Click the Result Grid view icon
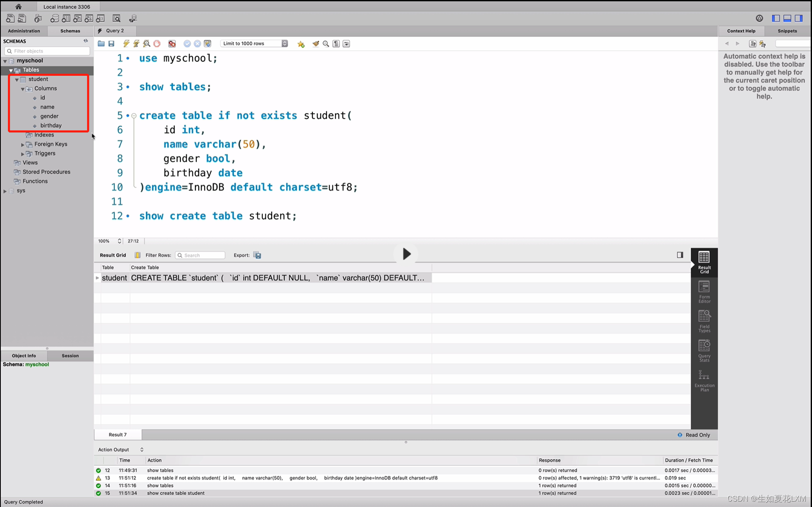 [704, 262]
